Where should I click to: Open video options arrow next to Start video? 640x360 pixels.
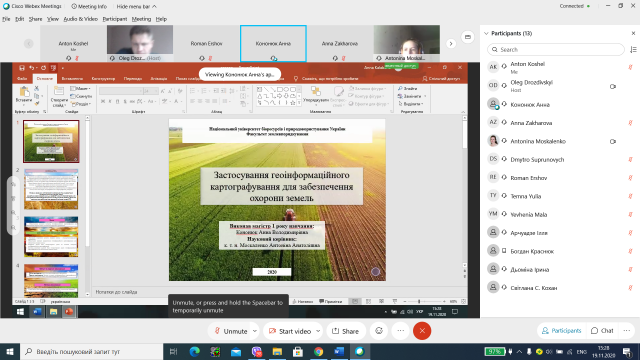pyautogui.click(x=318, y=331)
